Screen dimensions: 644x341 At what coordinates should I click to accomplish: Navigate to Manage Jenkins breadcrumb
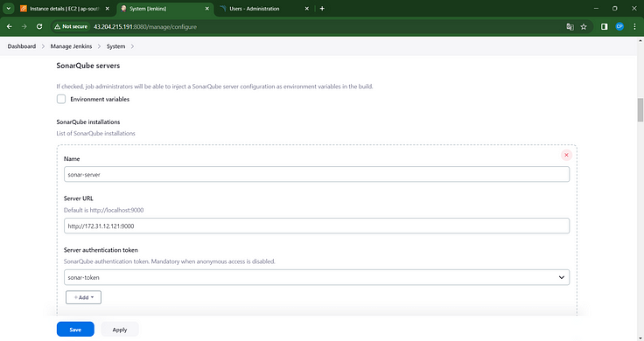click(x=71, y=46)
